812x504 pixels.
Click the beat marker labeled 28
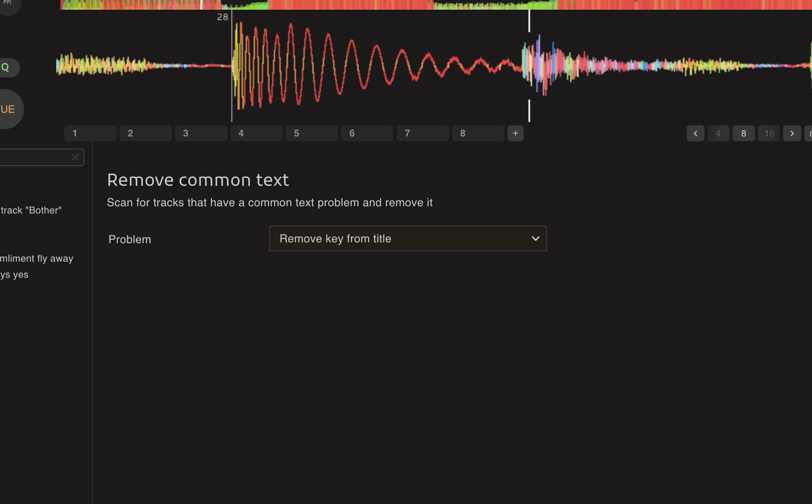pyautogui.click(x=222, y=17)
